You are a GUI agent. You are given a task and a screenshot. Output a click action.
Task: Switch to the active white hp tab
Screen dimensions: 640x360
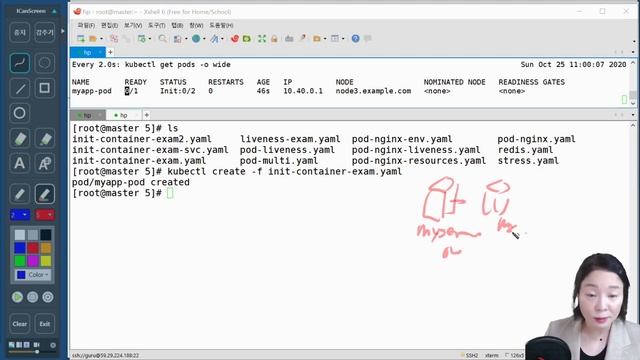pyautogui.click(x=124, y=115)
